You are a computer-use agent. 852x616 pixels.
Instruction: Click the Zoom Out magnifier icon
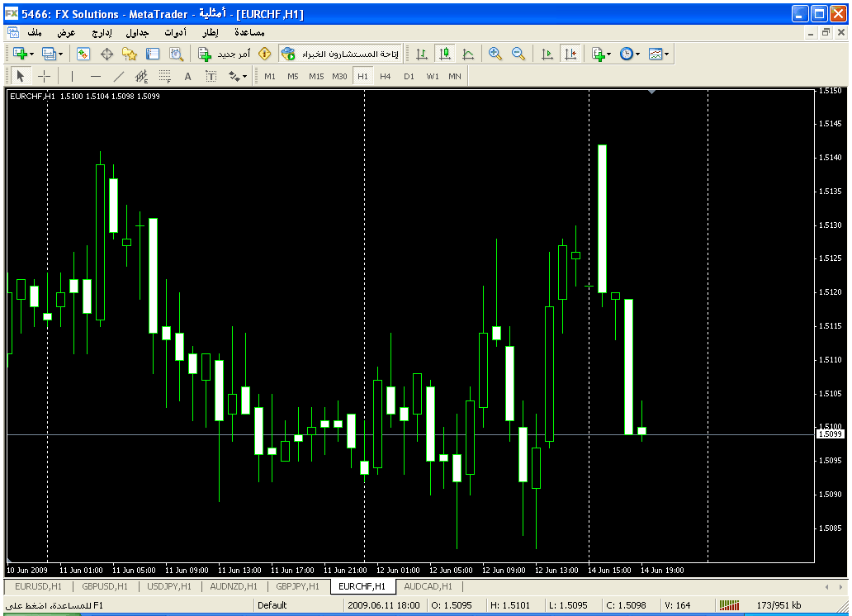pos(518,54)
